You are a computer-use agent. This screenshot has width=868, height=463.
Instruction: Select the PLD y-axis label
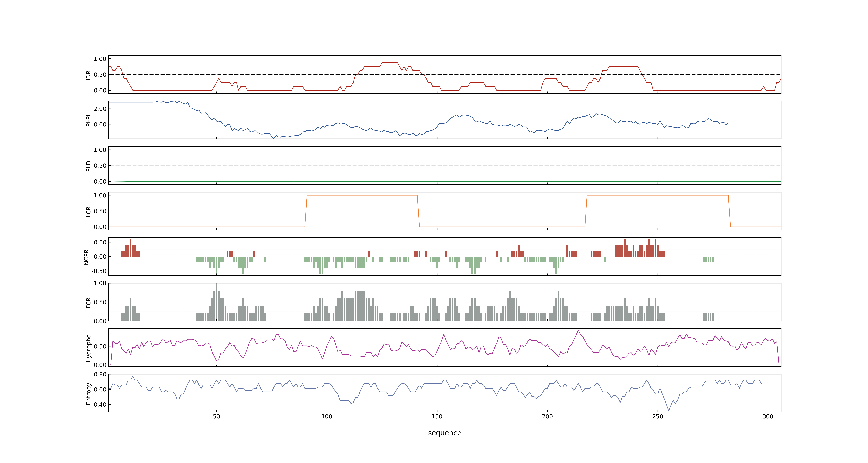point(88,166)
